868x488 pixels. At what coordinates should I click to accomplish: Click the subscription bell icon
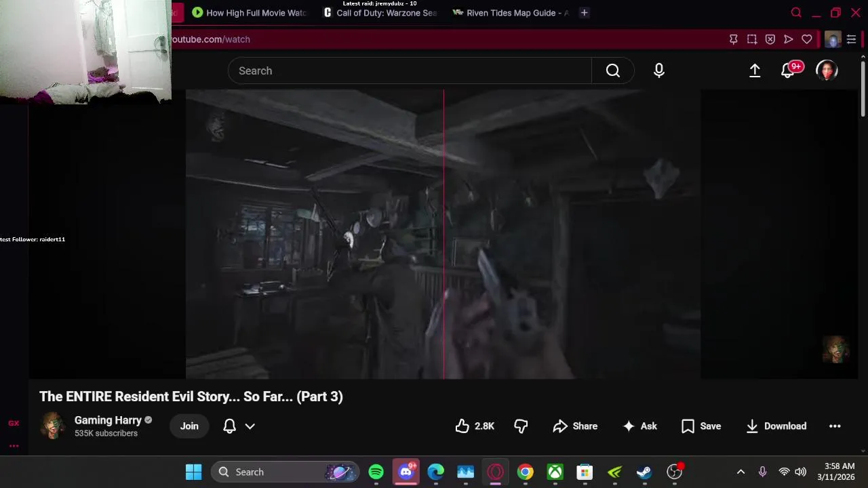point(229,426)
